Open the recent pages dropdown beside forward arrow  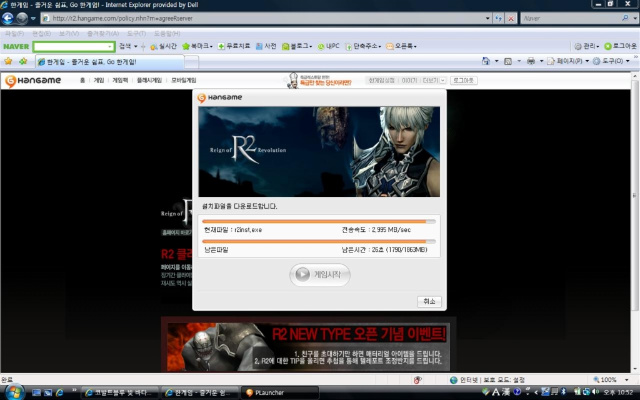pyautogui.click(x=33, y=18)
